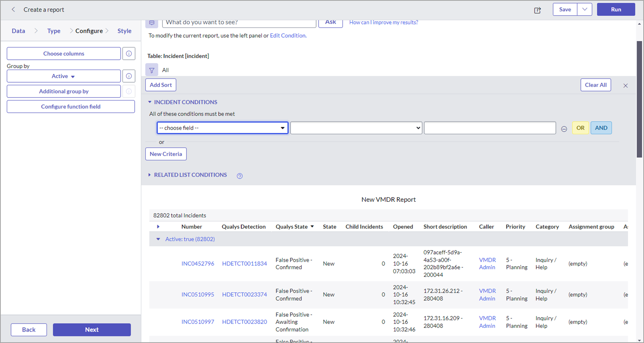Click the back arrow beside Create a report
This screenshot has height=343, width=644.
tap(13, 10)
